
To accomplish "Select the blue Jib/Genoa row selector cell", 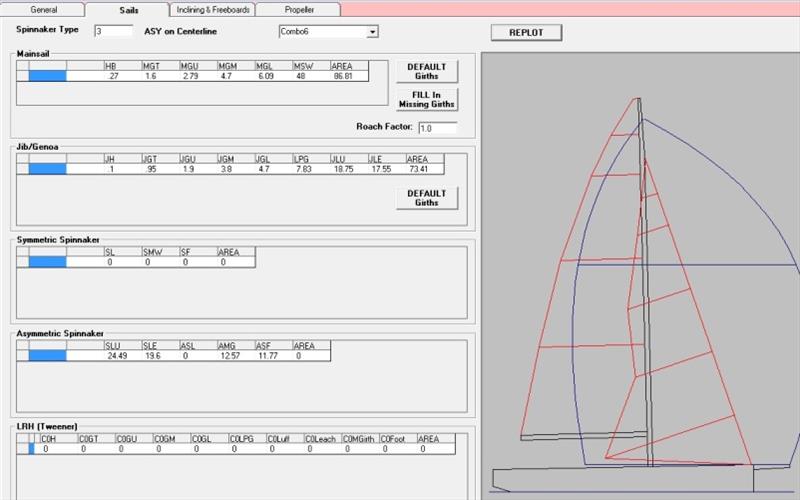I will 47,169.
